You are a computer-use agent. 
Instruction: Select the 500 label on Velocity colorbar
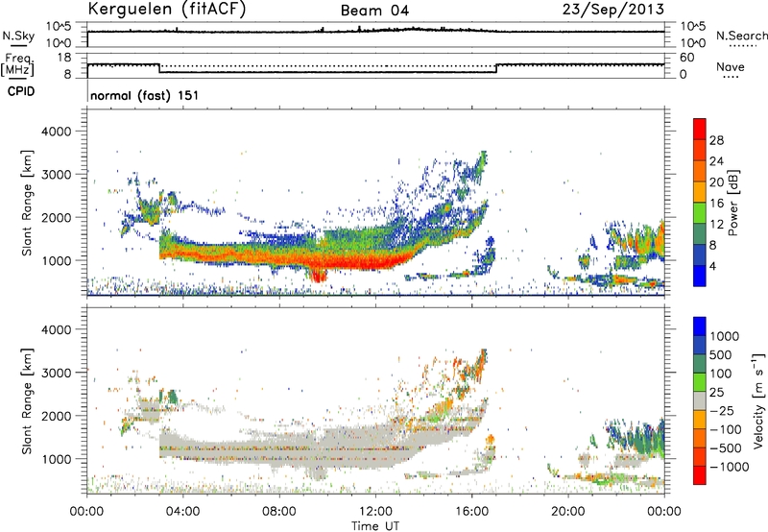pos(721,355)
